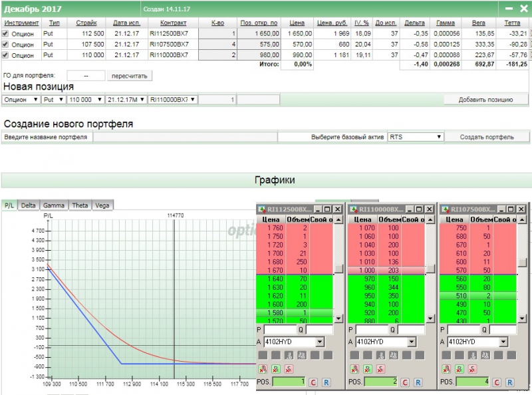Open account dropdown in RI112500BX window
This screenshot has height=395, width=532.
click(320, 342)
